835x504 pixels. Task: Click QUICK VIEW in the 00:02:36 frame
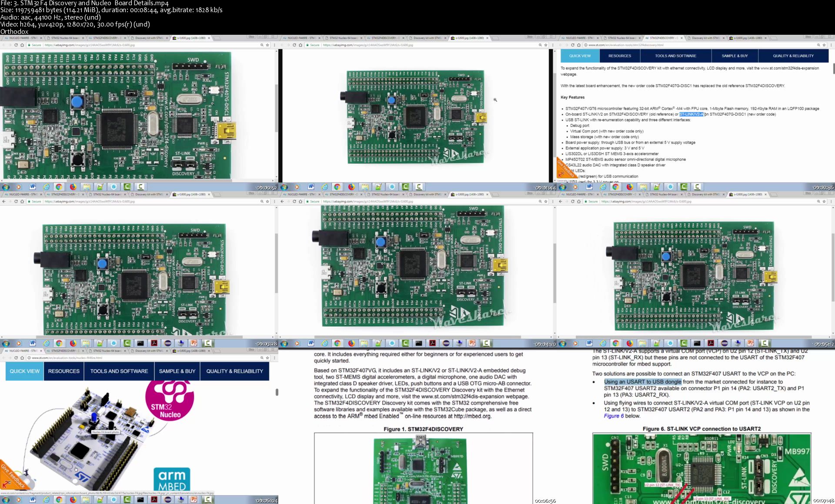click(x=580, y=56)
